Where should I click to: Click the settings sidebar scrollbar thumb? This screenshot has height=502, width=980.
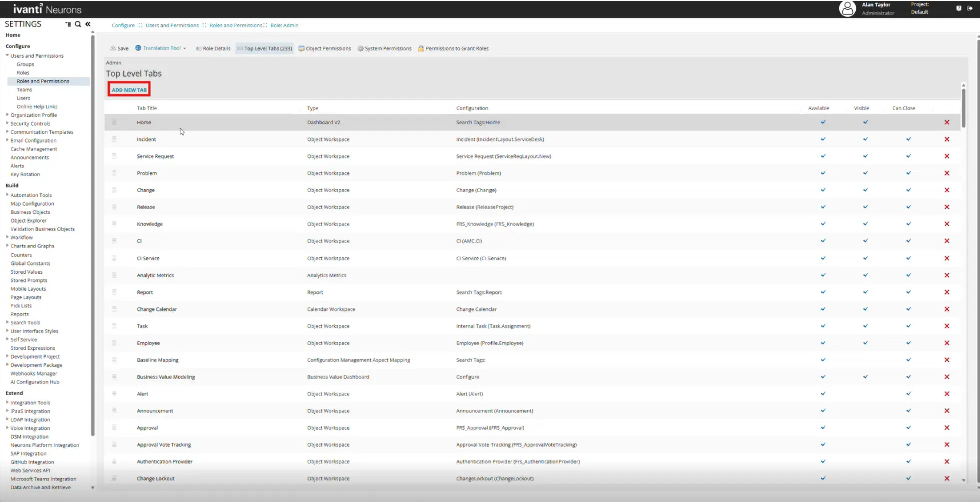coord(93,235)
